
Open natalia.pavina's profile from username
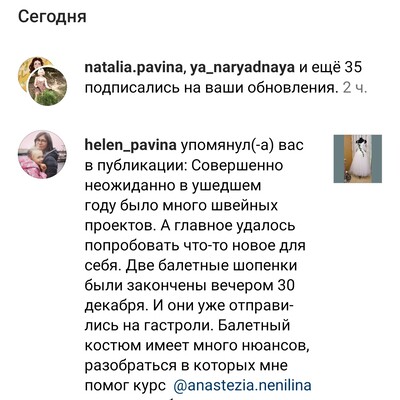[134, 68]
